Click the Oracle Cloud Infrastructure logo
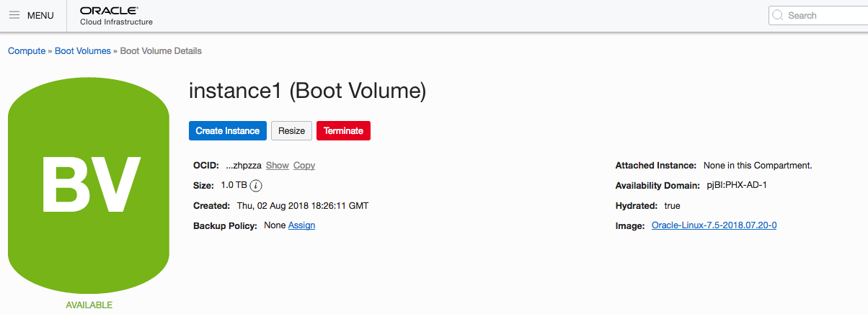The image size is (868, 314). pos(116,16)
